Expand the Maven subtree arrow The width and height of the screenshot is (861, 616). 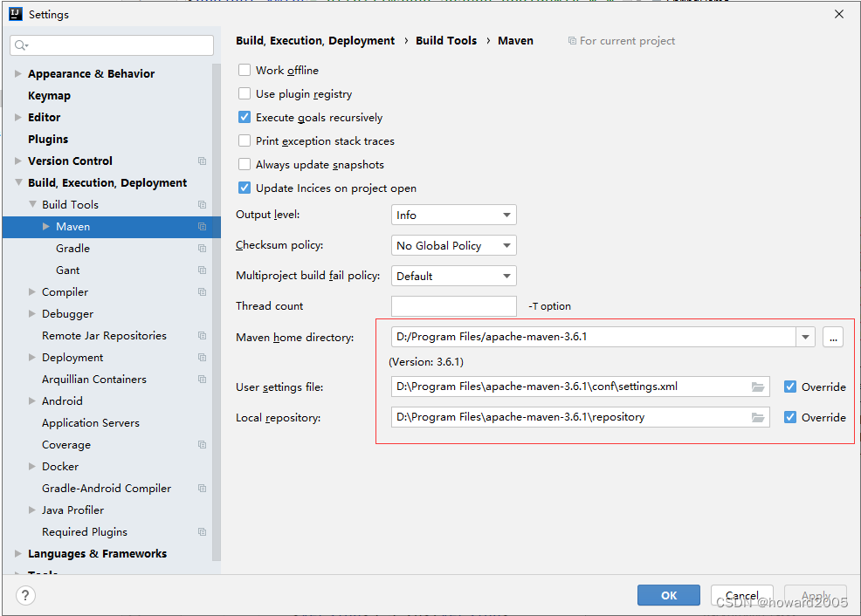pyautogui.click(x=46, y=227)
